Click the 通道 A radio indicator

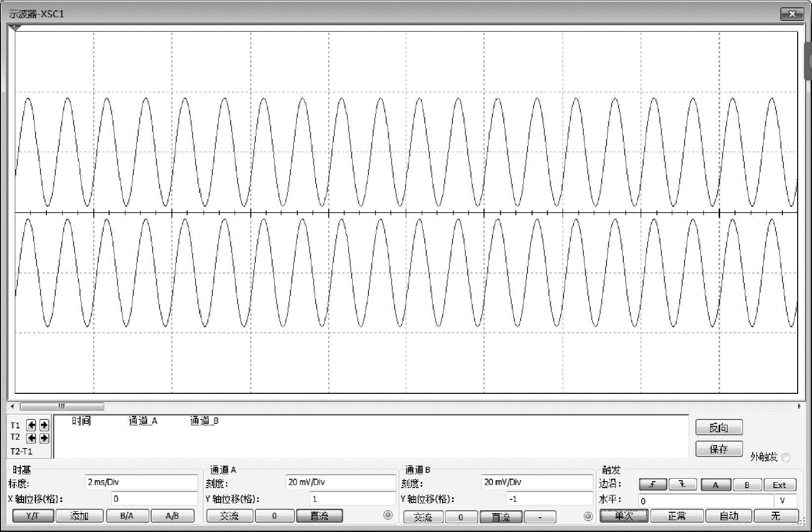388,515
